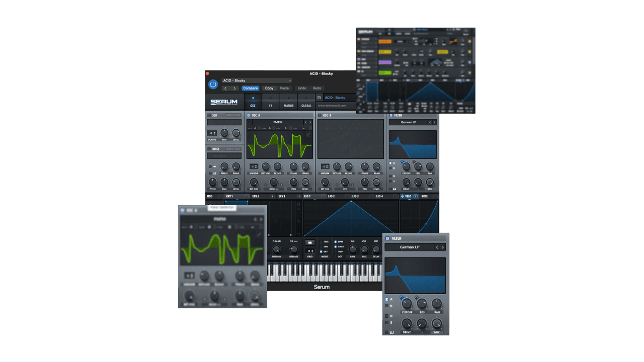644x362 pixels.
Task: Click the floppy disk save preset icon
Action: click(319, 98)
